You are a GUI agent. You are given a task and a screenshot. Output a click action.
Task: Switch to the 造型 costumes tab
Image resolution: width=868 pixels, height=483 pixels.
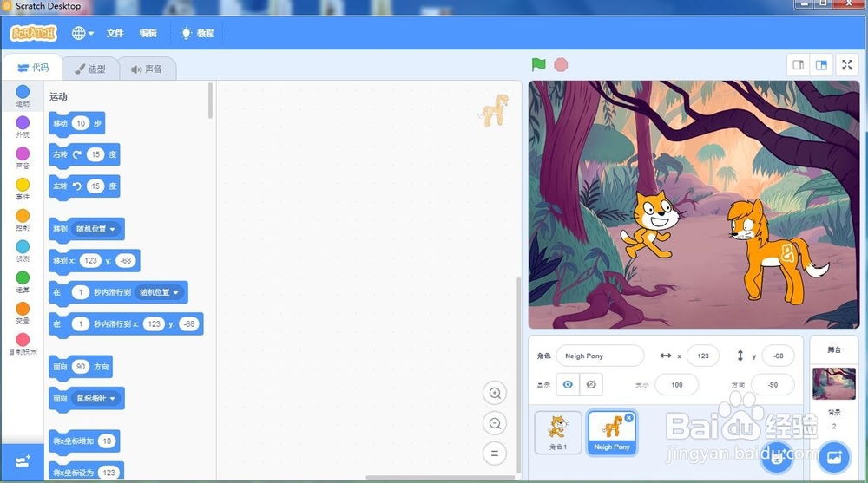pyautogui.click(x=90, y=69)
